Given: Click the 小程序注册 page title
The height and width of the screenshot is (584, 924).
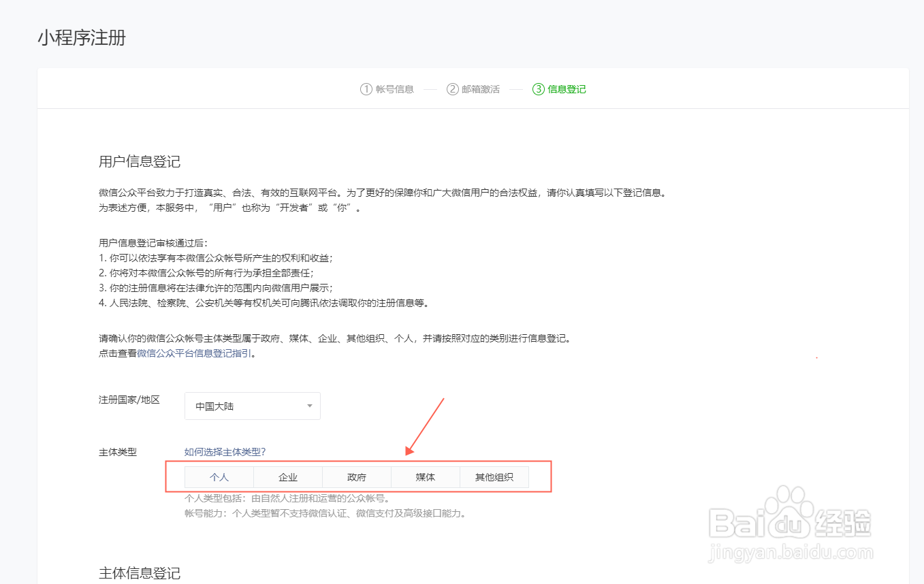Looking at the screenshot, I should click(82, 37).
